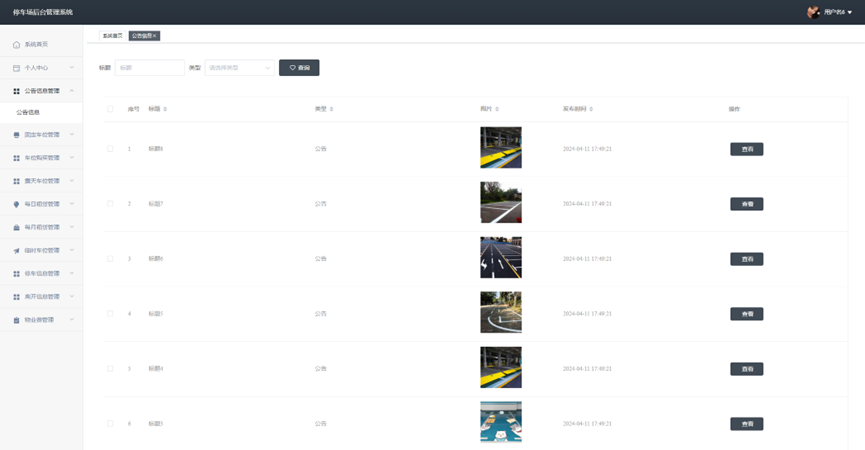The image size is (865, 450).
Task: Click the 查询 search button
Action: point(299,68)
